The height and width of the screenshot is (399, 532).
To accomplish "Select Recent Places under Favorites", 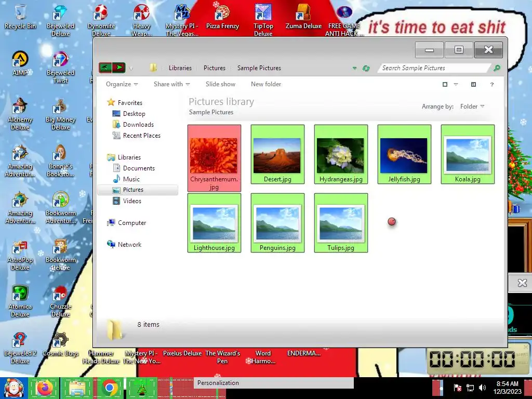I will click(137, 136).
